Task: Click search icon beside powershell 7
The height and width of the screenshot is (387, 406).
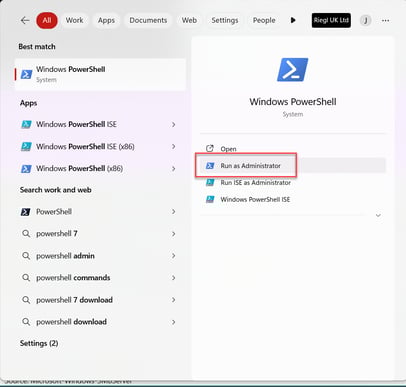Action: pyautogui.click(x=26, y=234)
